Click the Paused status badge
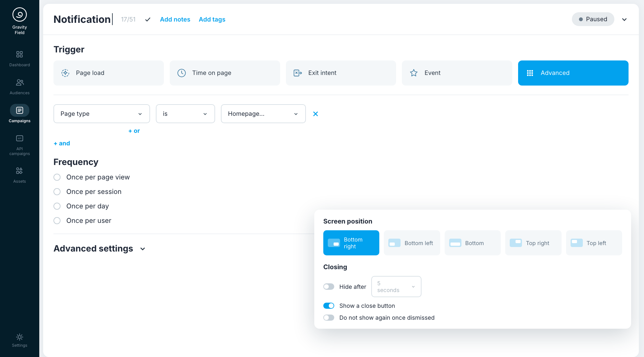The height and width of the screenshot is (357, 644). pyautogui.click(x=593, y=19)
